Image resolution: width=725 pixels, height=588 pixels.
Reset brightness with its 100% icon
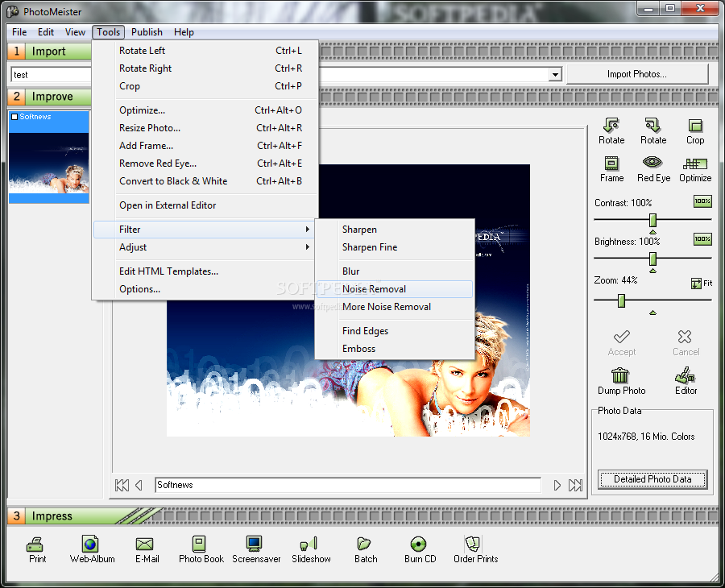(702, 239)
